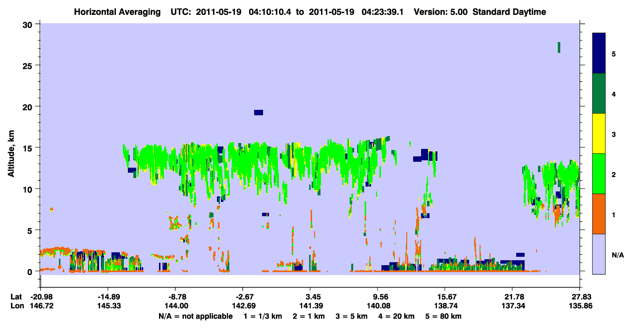Click the dark green level 4 color swatch
Image resolution: width=644 pixels, height=330 pixels.
[x=599, y=94]
